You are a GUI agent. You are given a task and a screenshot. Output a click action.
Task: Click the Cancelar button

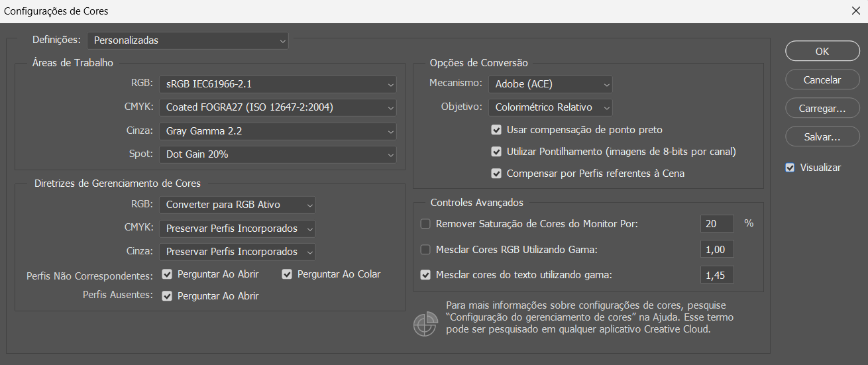(x=822, y=79)
